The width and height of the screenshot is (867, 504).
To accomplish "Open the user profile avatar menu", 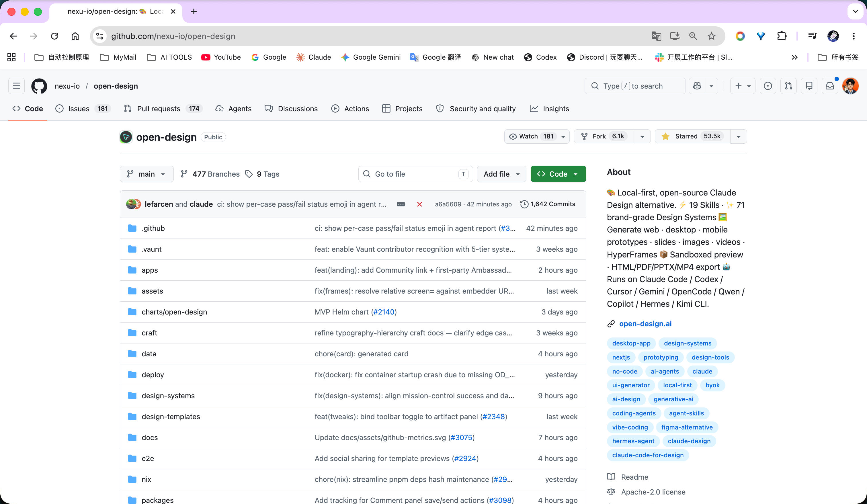I will pos(850,86).
